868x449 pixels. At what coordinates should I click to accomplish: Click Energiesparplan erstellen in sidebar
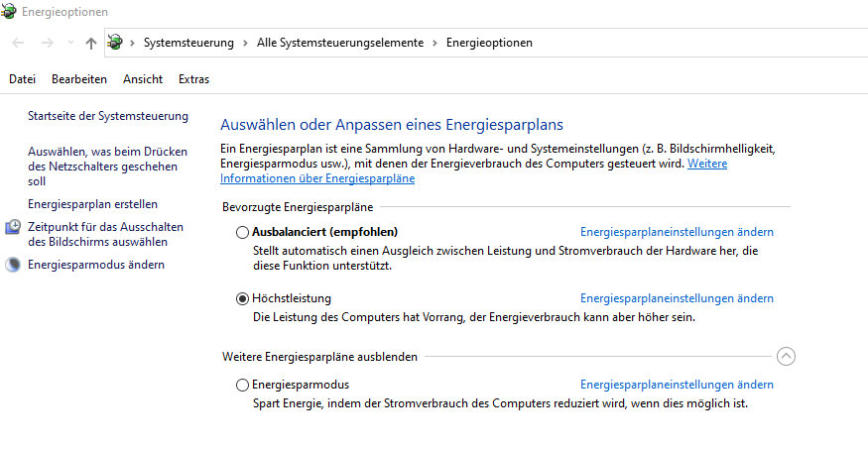click(x=92, y=204)
